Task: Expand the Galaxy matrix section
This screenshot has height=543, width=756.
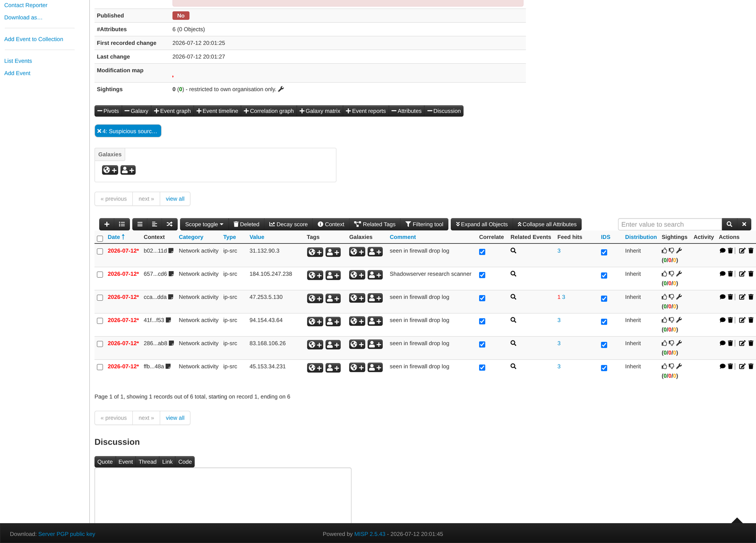Action: tap(320, 111)
